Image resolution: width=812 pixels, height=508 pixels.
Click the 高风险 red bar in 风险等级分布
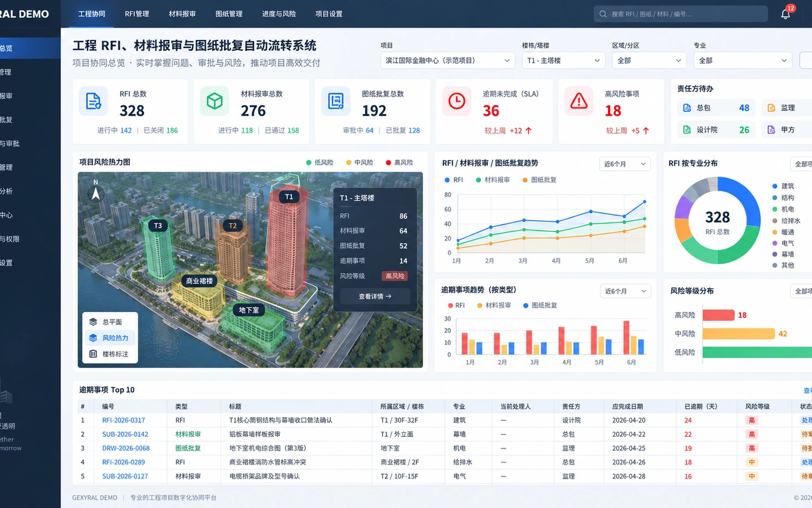718,315
